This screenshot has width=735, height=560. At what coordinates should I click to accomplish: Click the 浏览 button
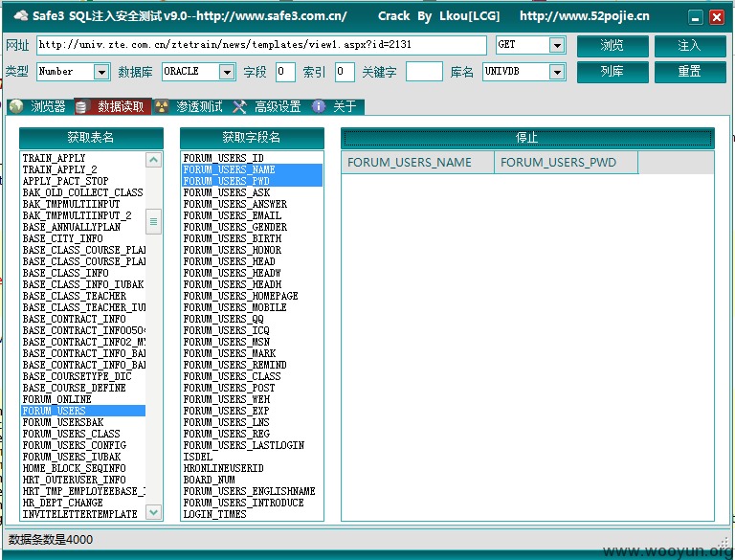click(612, 46)
